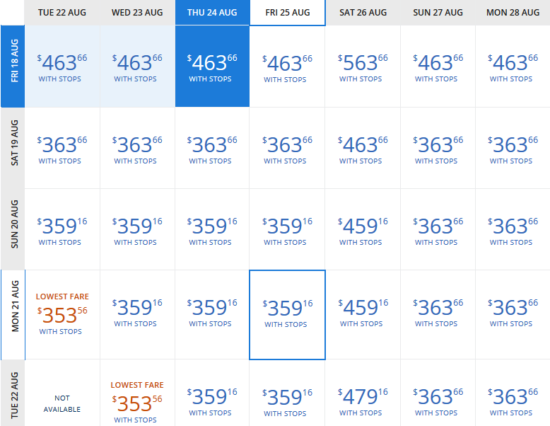Pick the highlighted $463.66 fare for Fri 18 / Thu 24
The image size is (550, 426).
212,66
